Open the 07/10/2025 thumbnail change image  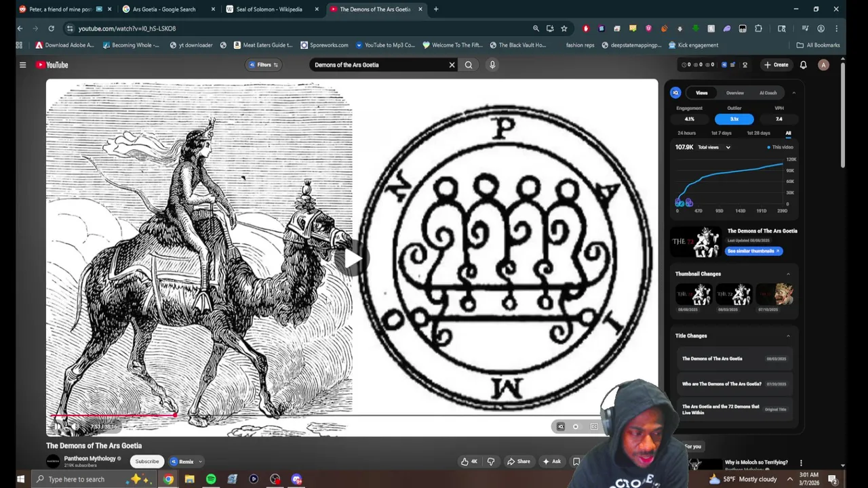(774, 294)
